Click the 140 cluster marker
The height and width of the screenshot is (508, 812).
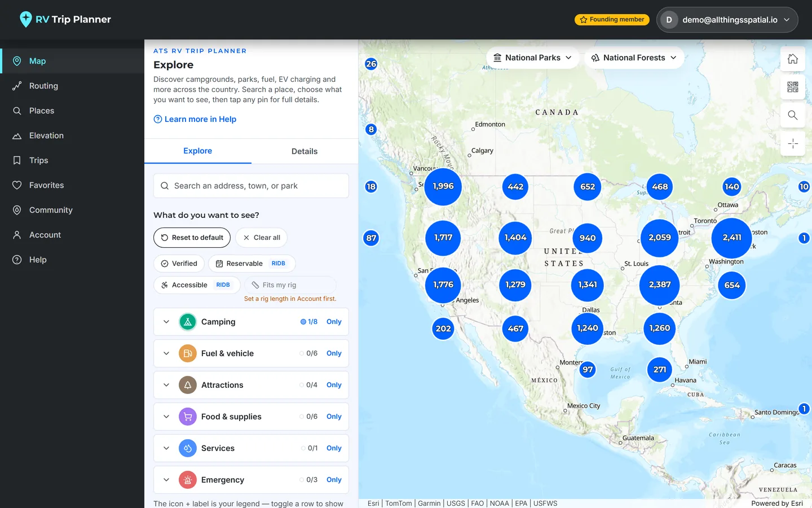pyautogui.click(x=732, y=187)
